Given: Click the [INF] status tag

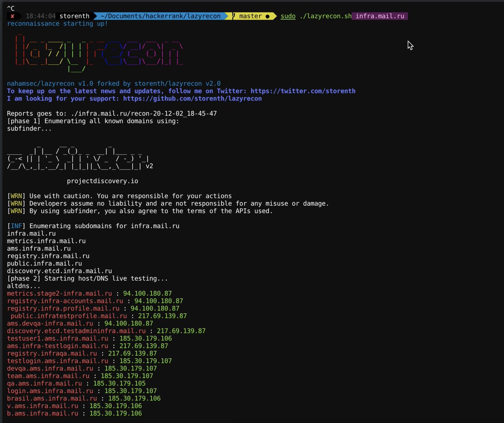Looking at the screenshot, I should point(16,226).
